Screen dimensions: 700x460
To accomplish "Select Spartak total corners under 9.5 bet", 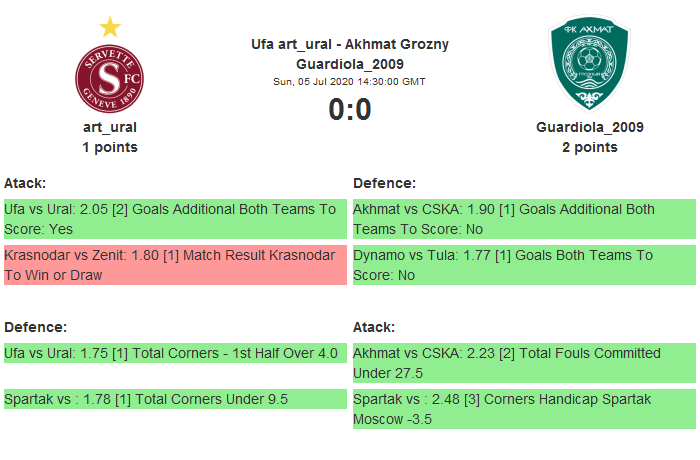I will point(174,399).
